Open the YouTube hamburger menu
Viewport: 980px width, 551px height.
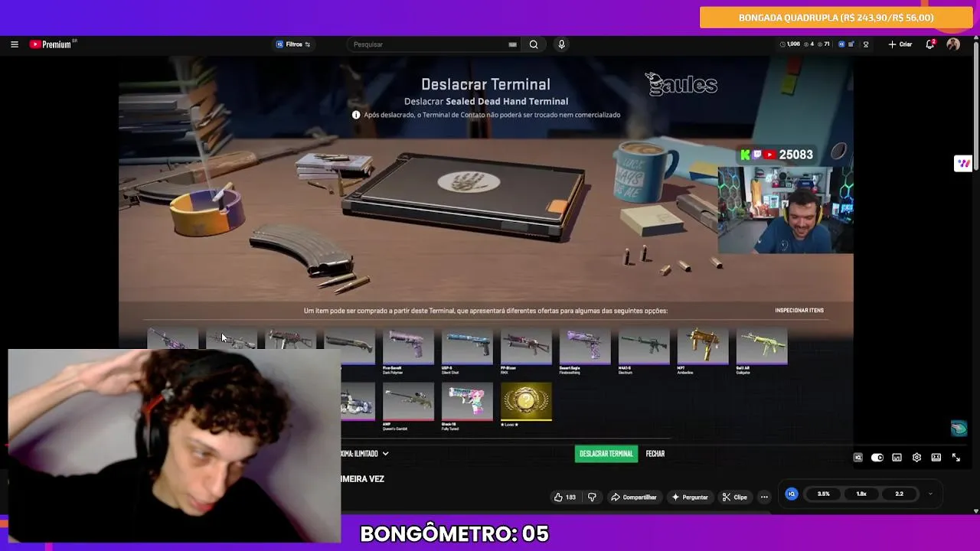14,44
